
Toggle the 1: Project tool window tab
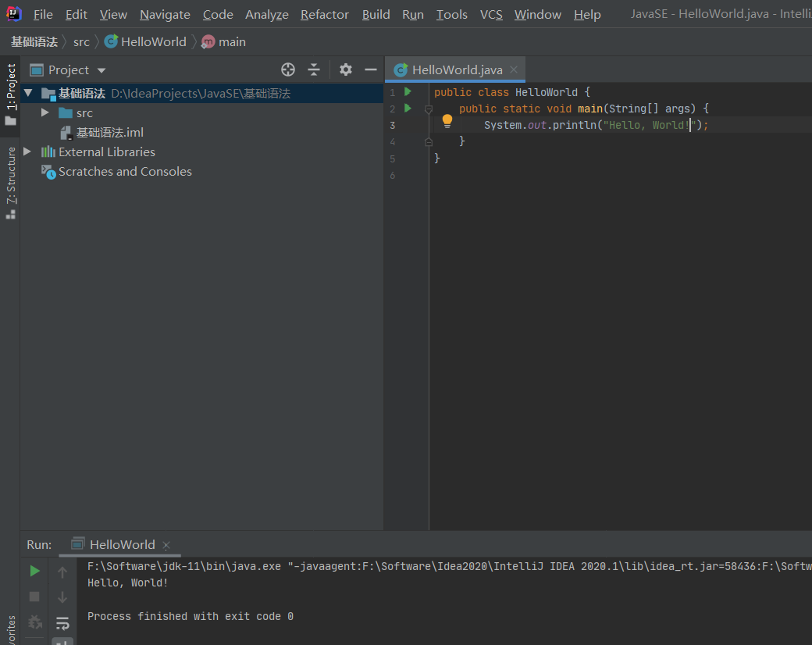pos(10,94)
